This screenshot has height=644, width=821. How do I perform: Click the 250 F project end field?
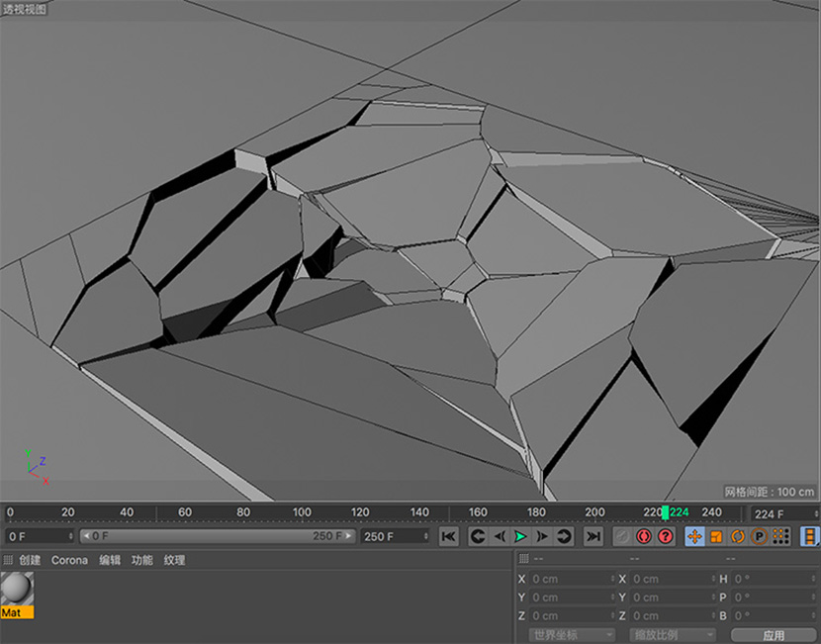[395, 536]
